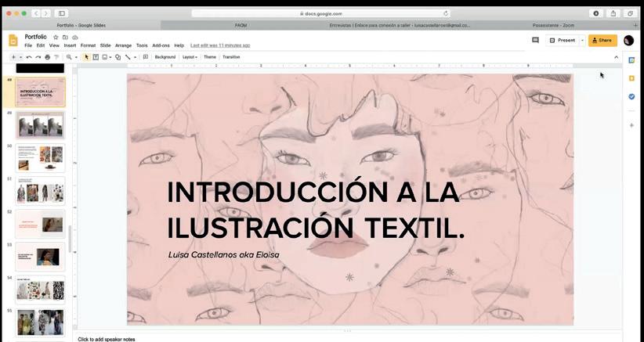This screenshot has height=342, width=644.
Task: Collapse the menus with chevron
Action: pos(616,57)
